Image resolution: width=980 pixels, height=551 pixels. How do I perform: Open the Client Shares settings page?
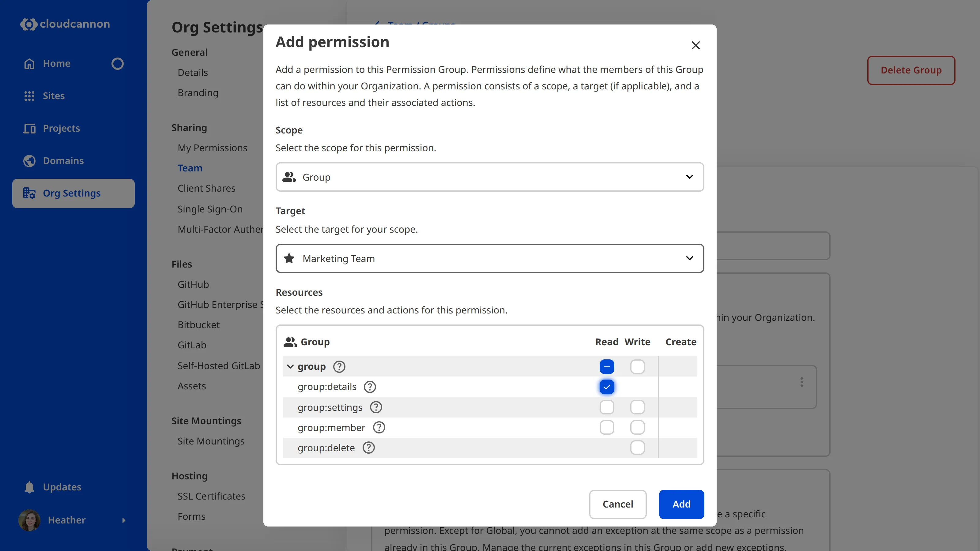pos(206,188)
